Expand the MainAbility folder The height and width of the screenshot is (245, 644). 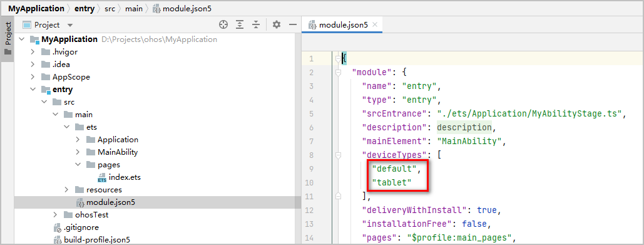point(78,152)
